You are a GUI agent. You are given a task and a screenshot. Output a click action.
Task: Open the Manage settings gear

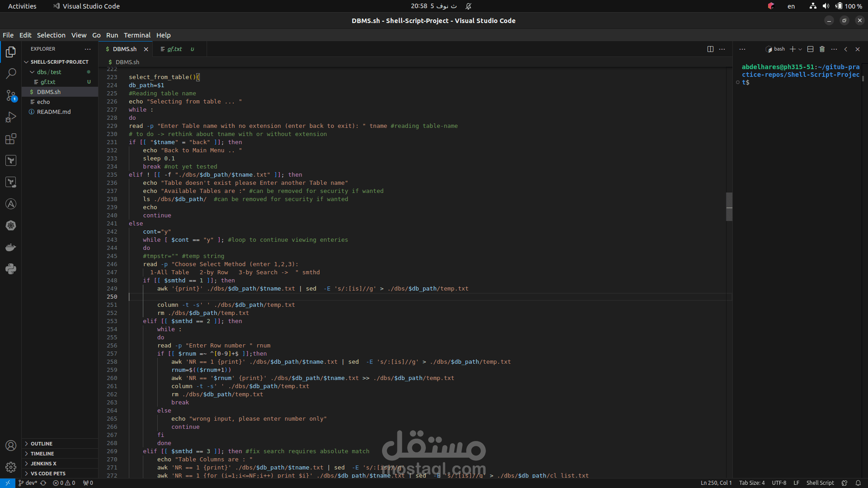[11, 467]
